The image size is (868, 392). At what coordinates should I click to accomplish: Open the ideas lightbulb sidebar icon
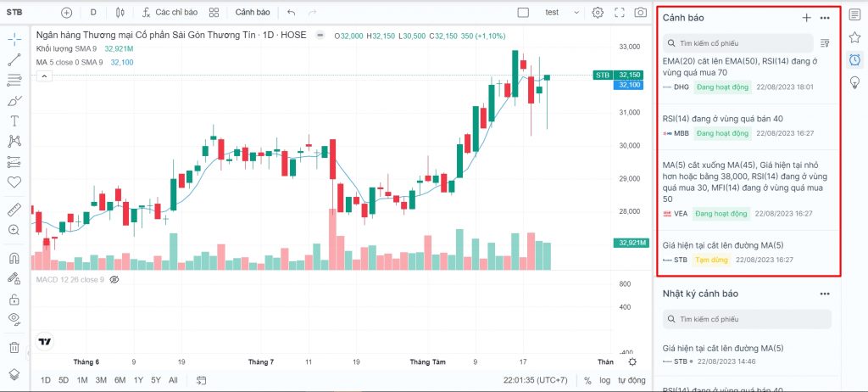854,82
